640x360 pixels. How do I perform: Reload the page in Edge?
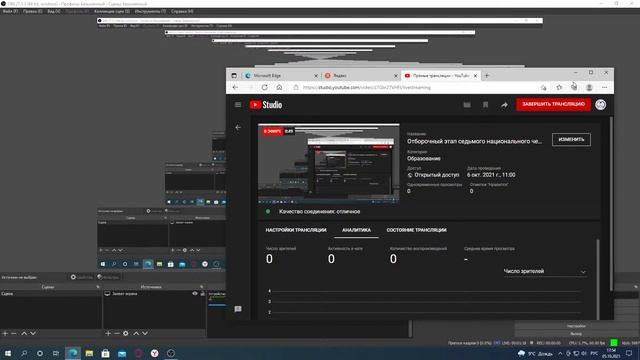[x=264, y=87]
